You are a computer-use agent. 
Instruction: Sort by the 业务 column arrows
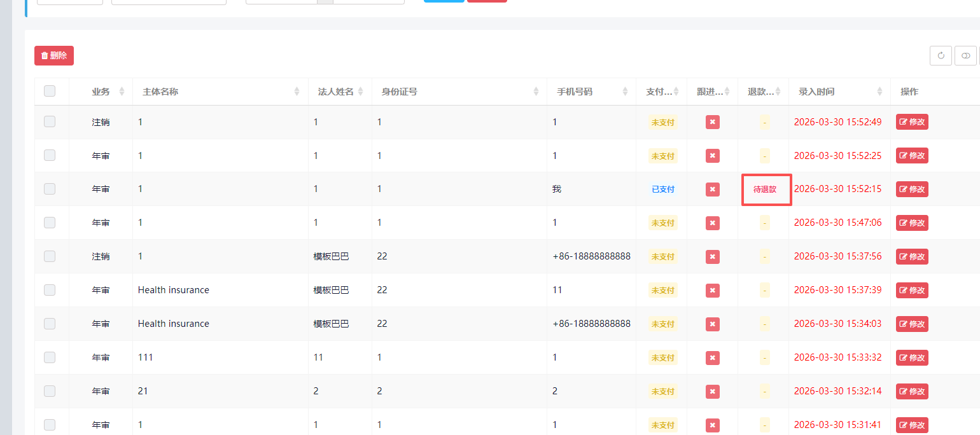[x=122, y=92]
